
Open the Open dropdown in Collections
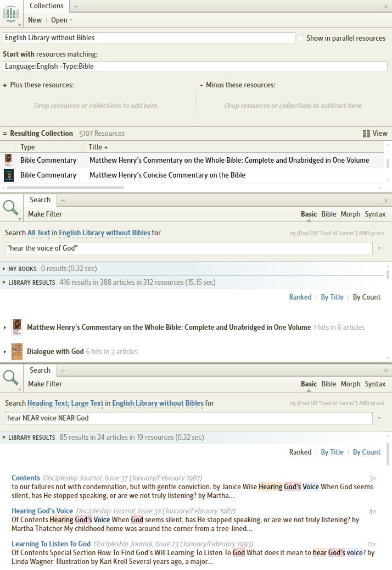(x=61, y=20)
